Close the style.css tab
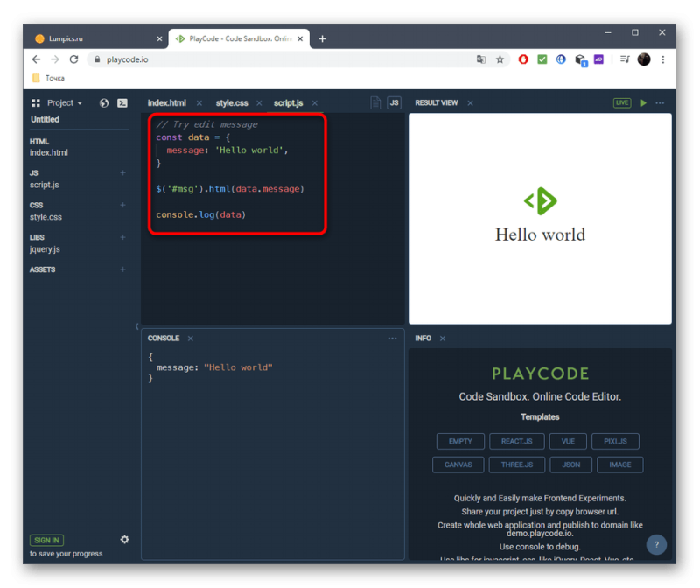 259,103
